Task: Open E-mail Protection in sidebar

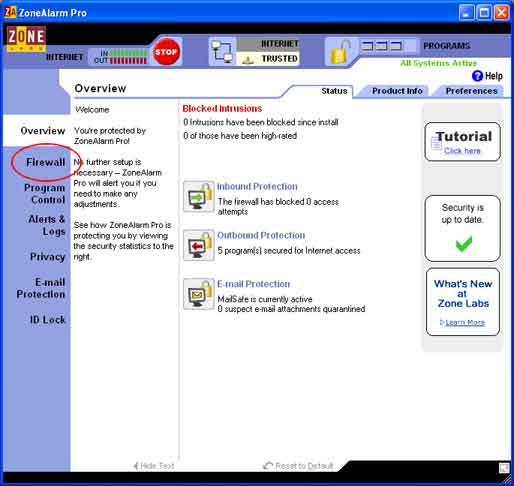Action: (41, 288)
